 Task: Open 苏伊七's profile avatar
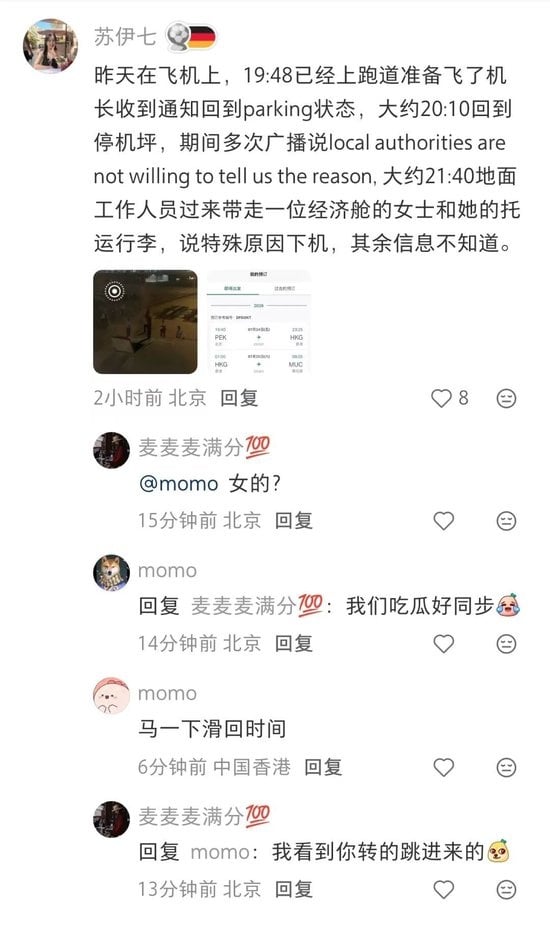pyautogui.click(x=50, y=45)
